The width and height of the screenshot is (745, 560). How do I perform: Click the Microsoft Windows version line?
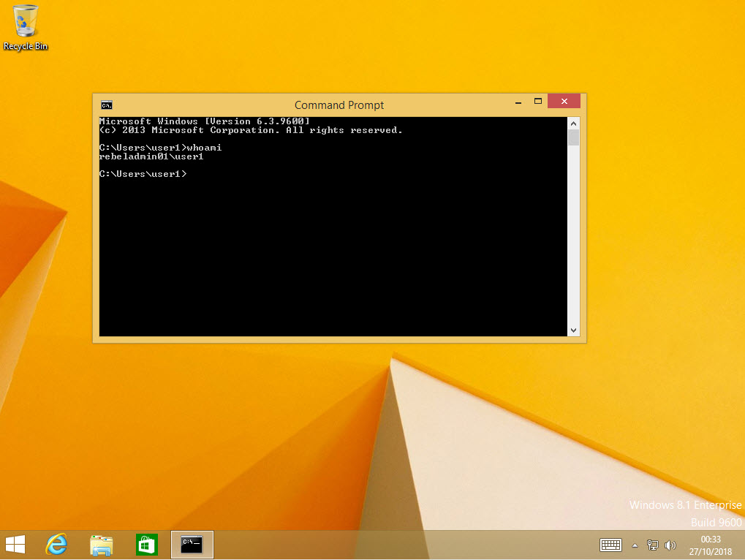[x=204, y=121]
